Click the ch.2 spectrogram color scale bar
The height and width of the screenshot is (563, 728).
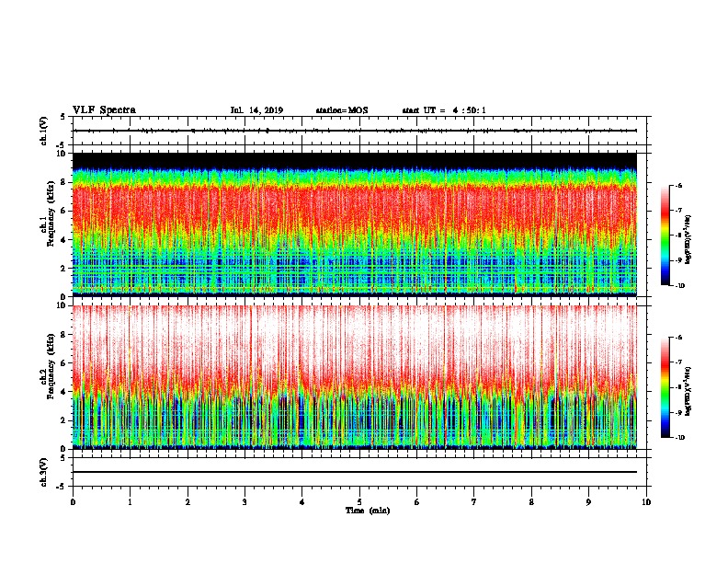coord(665,387)
